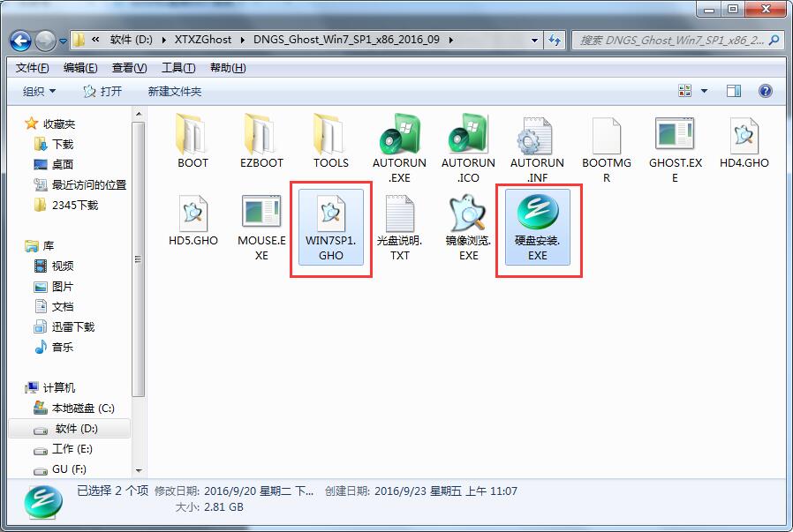The image size is (793, 532).
Task: Toggle the preview pane on
Action: click(732, 90)
